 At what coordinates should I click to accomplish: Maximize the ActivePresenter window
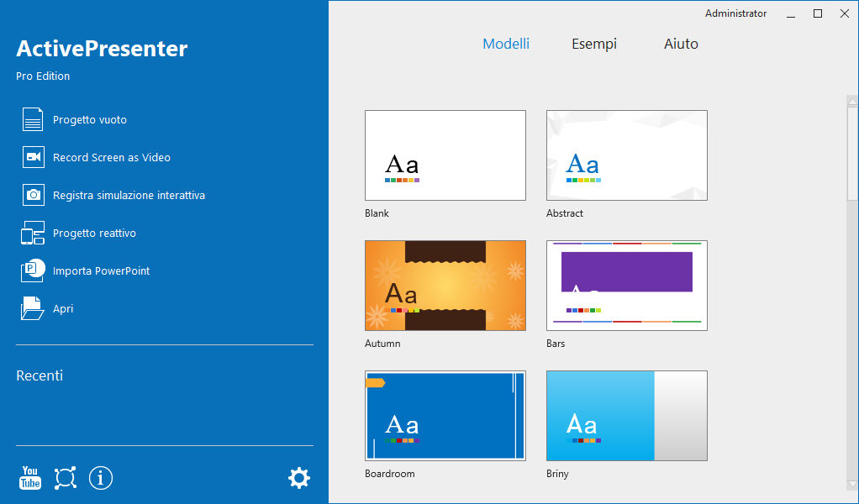click(x=817, y=13)
